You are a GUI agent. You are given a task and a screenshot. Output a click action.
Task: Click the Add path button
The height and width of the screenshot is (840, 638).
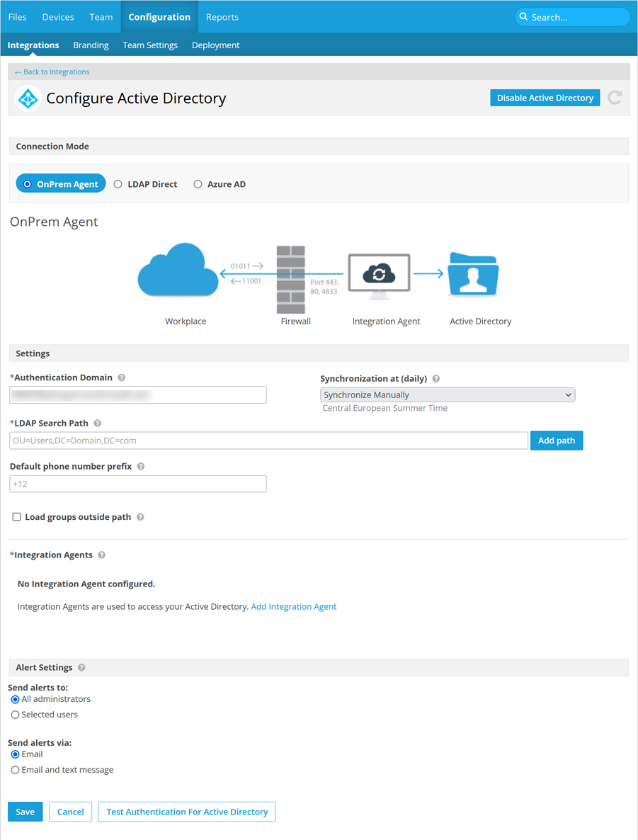[x=557, y=441]
